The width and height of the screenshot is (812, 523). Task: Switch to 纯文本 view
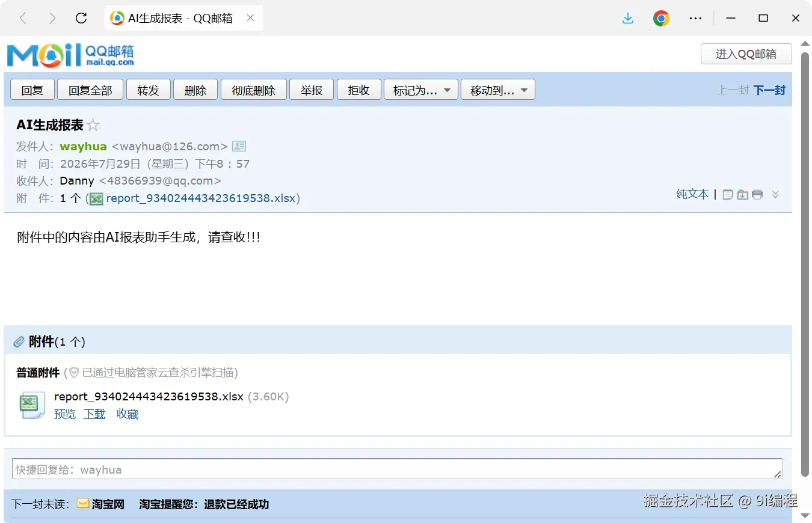point(692,194)
